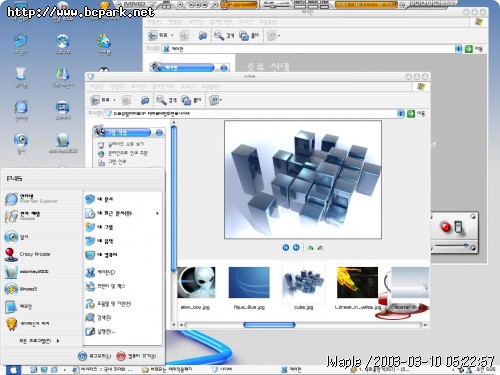Click the Apple logo Start button
500x375 pixels.
pyautogui.click(x=13, y=370)
